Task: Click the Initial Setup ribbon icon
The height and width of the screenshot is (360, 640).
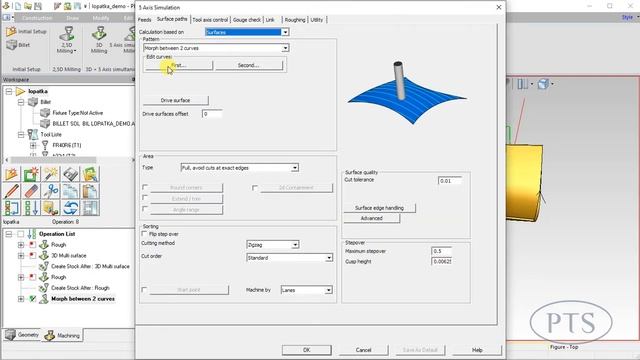Action: point(11,31)
